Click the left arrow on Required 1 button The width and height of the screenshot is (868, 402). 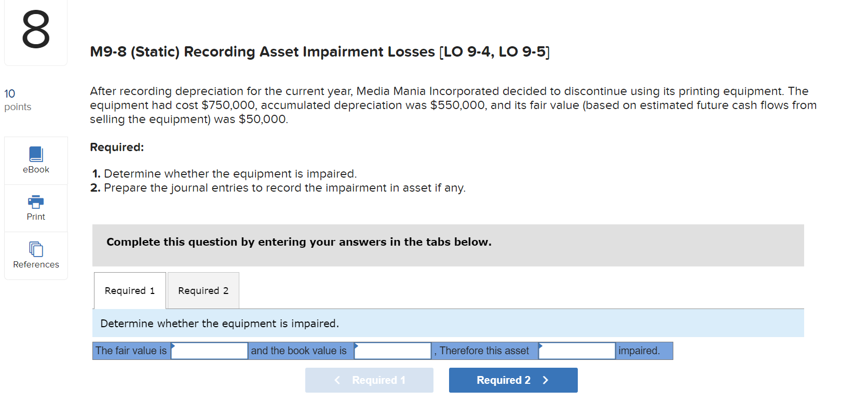337,380
